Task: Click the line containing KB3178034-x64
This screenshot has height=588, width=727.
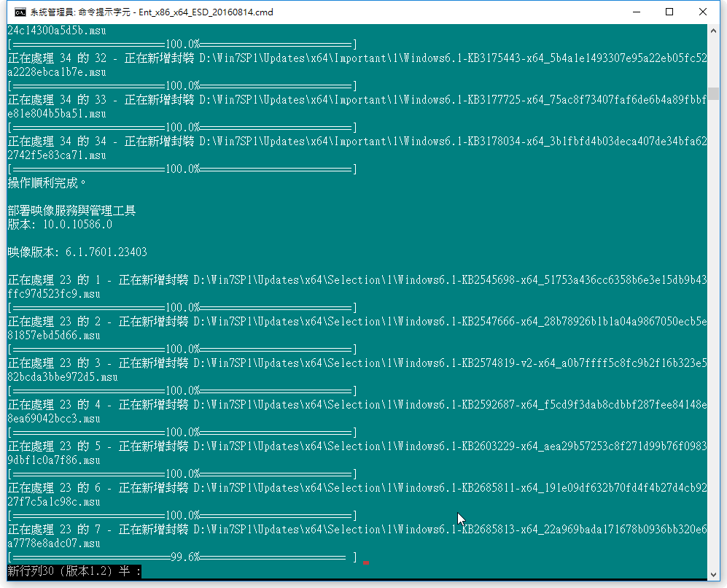Action: [357, 142]
